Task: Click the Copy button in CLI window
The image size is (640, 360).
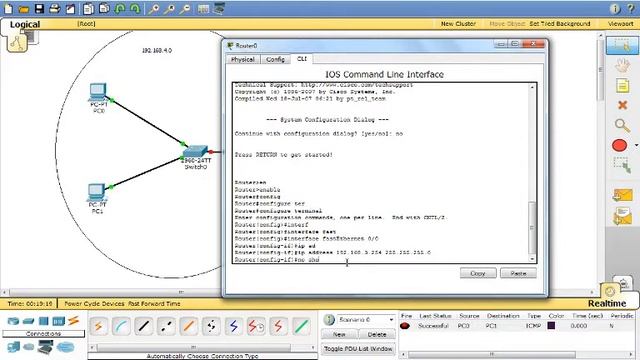Action: [478, 273]
